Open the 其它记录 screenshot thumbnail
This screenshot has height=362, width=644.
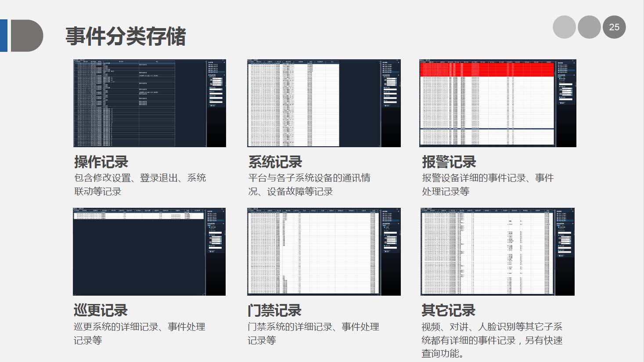coord(497,252)
